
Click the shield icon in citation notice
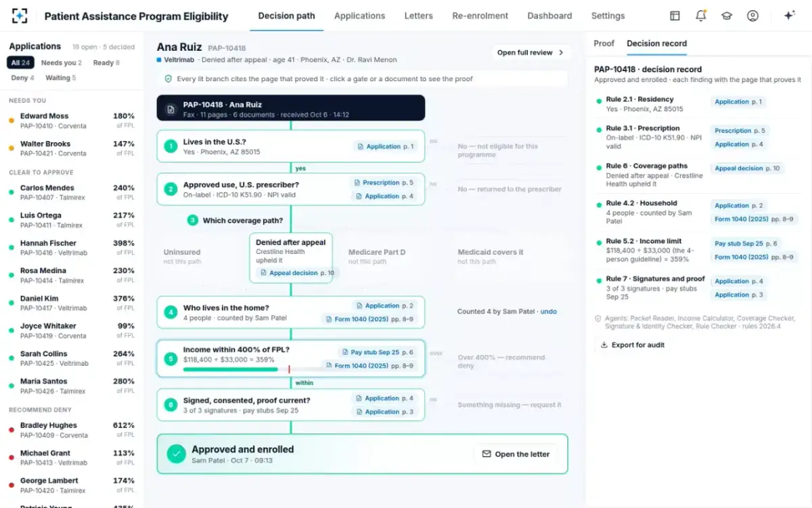pyautogui.click(x=168, y=79)
